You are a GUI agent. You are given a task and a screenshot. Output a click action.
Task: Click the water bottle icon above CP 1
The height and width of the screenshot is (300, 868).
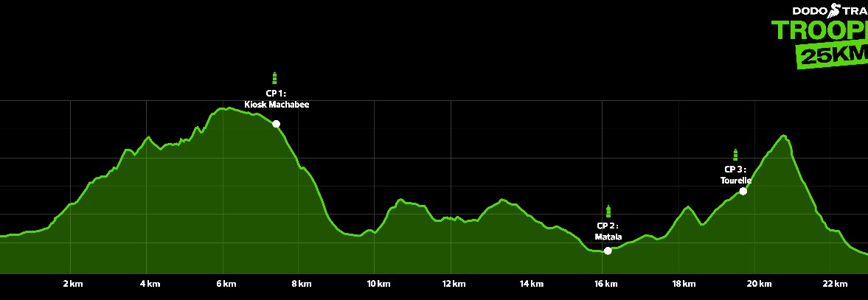pyautogui.click(x=274, y=78)
